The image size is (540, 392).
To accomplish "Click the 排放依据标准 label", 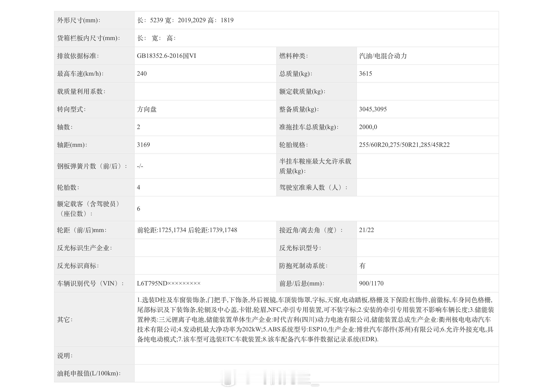I will tap(78, 56).
